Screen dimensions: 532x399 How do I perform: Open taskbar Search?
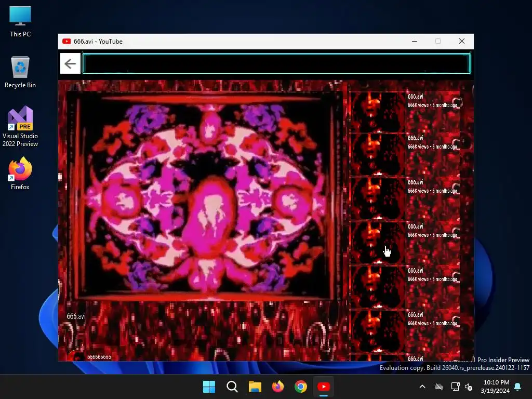point(232,387)
